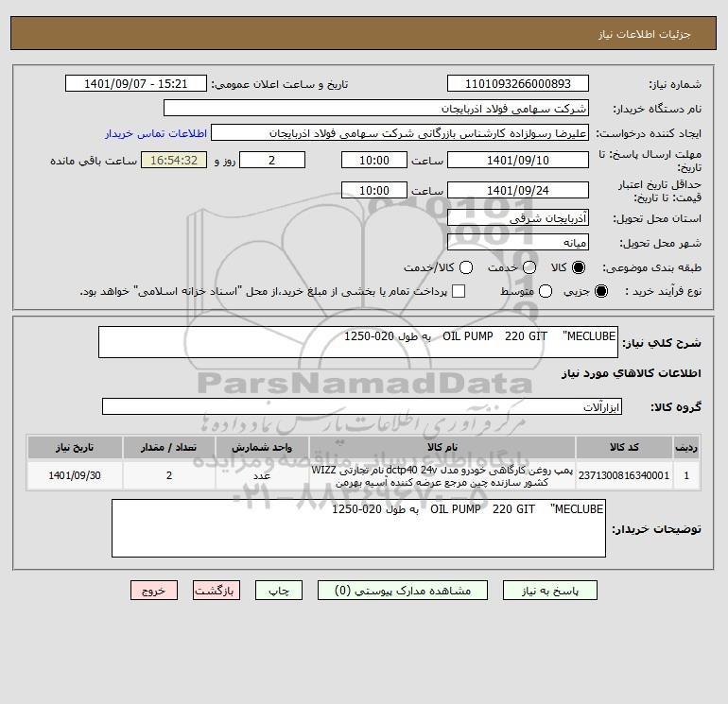Click the جزئیات اطلاعات نیاز page title
728x704 pixels.
(x=644, y=34)
